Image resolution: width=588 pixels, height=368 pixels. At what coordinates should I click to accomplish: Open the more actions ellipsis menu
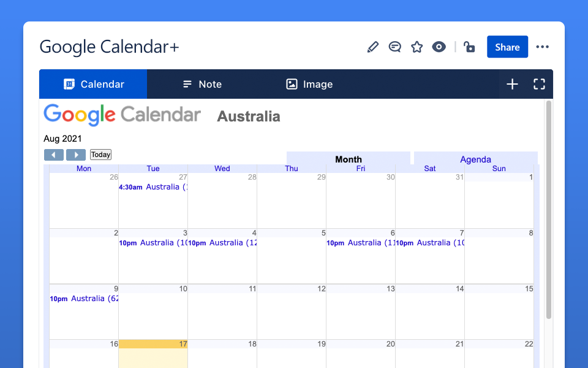542,47
